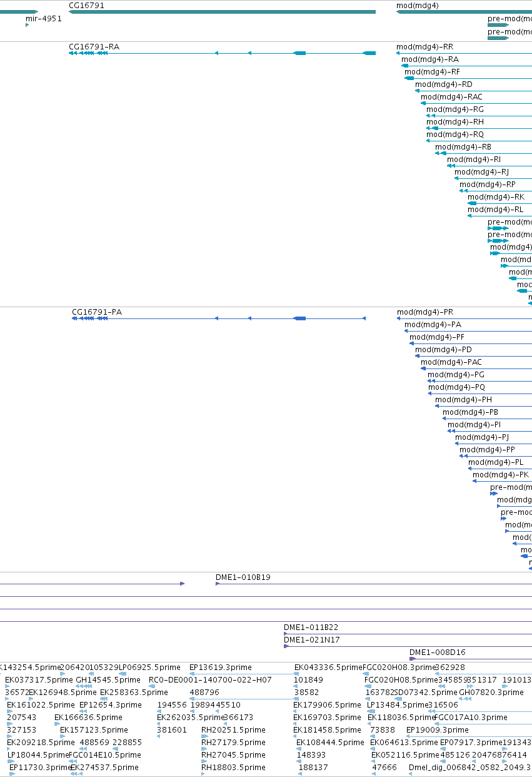This screenshot has width=532, height=777.
Task: Open the RC0-DE0001-140700-022-H07 feature
Action: pos(211,679)
